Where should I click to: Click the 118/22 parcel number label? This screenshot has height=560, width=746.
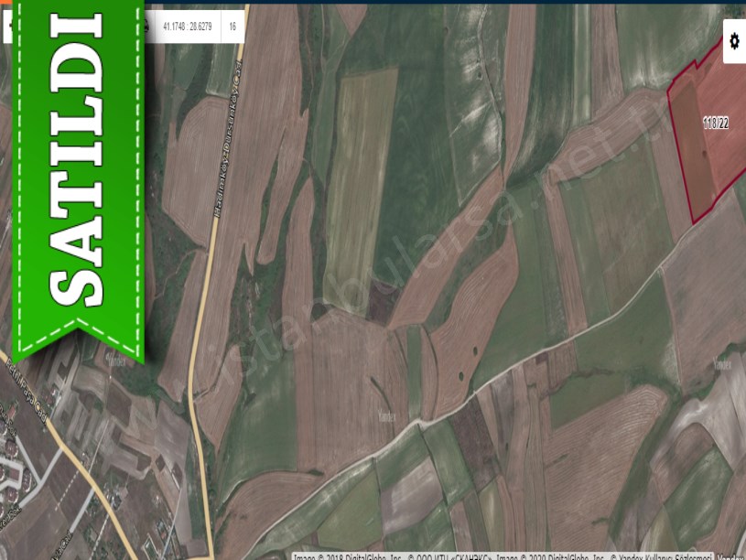pyautogui.click(x=716, y=124)
